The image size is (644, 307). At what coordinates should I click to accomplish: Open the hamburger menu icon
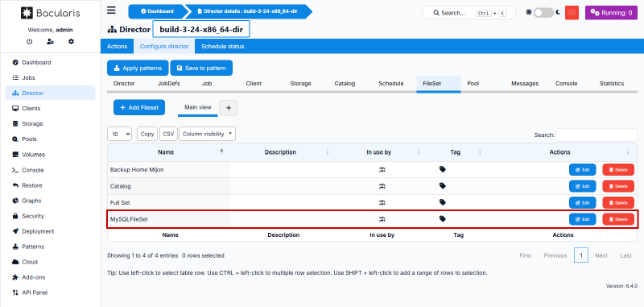pyautogui.click(x=111, y=10)
